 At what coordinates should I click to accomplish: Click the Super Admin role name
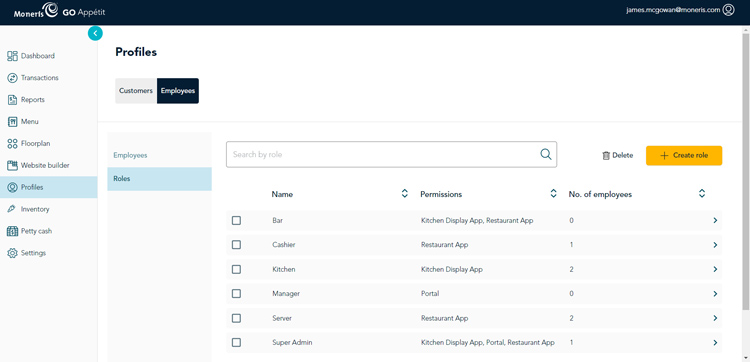[292, 342]
